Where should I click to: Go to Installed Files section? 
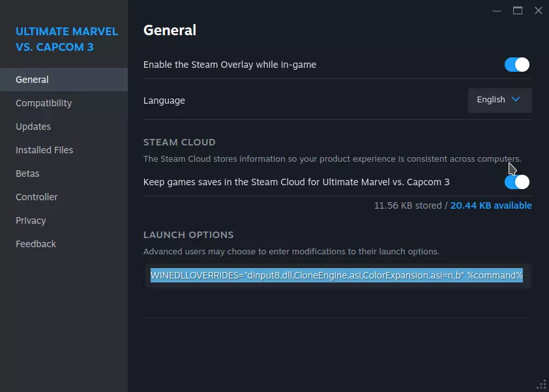[64, 150]
